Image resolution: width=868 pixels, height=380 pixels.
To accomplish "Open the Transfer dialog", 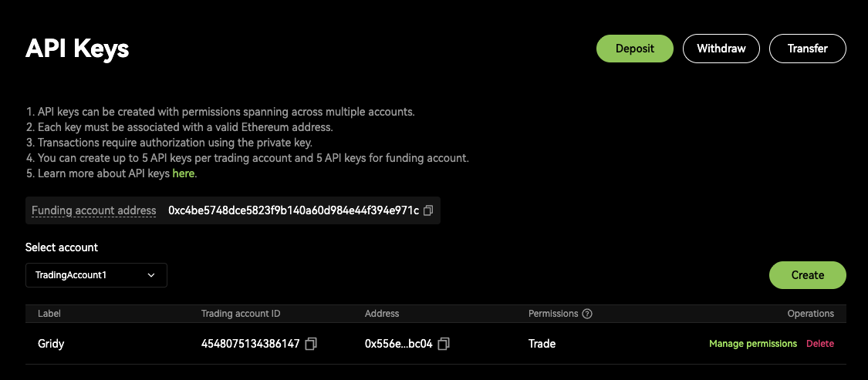I will (808, 49).
